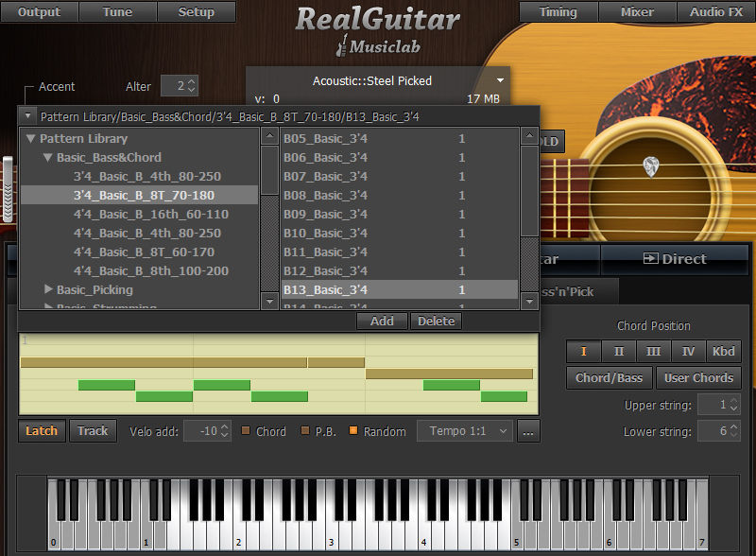Viewport: 756px width, 556px height.
Task: Select pattern B08_Basic_3'4
Action: [x=399, y=195]
